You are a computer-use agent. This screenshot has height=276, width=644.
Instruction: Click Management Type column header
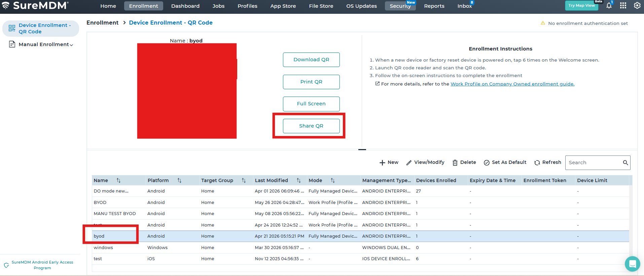pos(387,180)
